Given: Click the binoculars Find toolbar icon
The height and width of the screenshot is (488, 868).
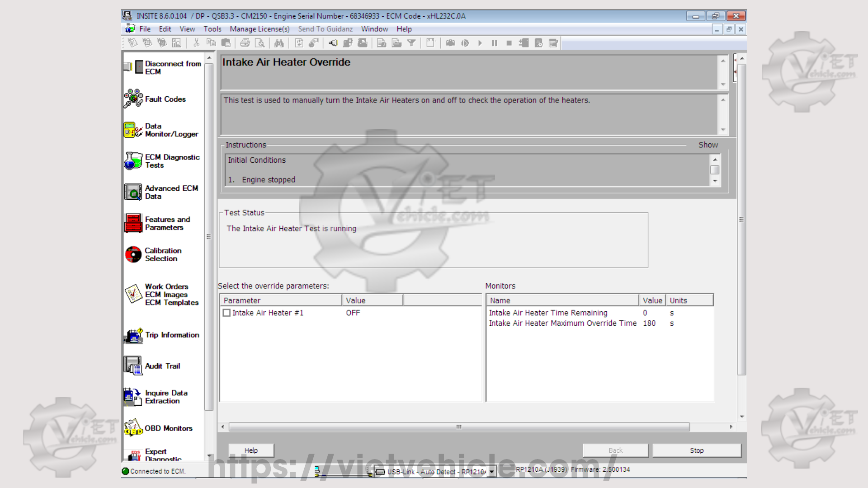Looking at the screenshot, I should point(279,43).
